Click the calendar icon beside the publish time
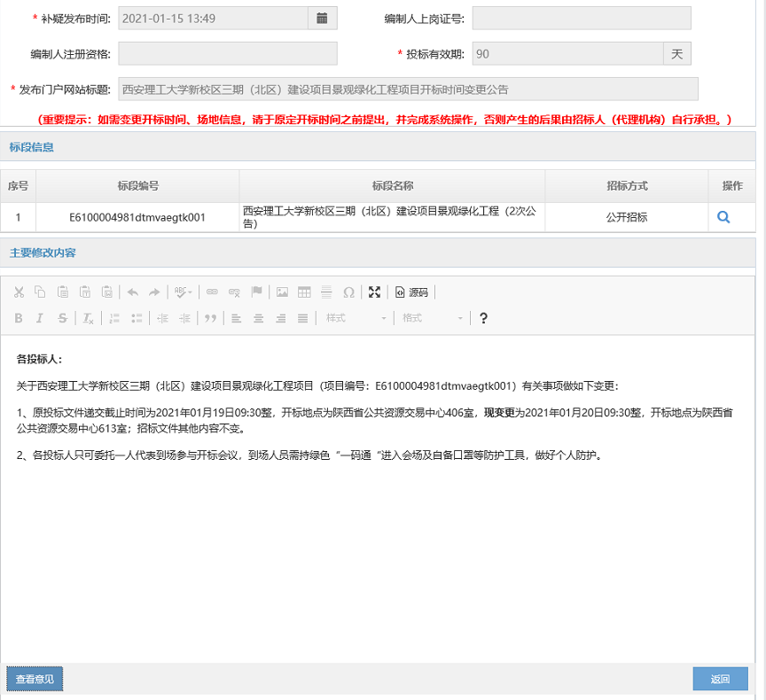 coord(322,18)
